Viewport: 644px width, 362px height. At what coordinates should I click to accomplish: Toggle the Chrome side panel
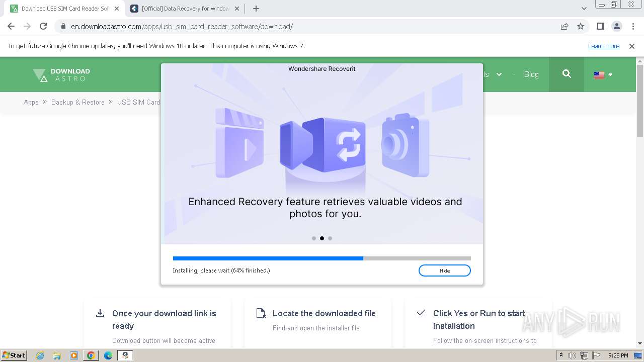[600, 27]
